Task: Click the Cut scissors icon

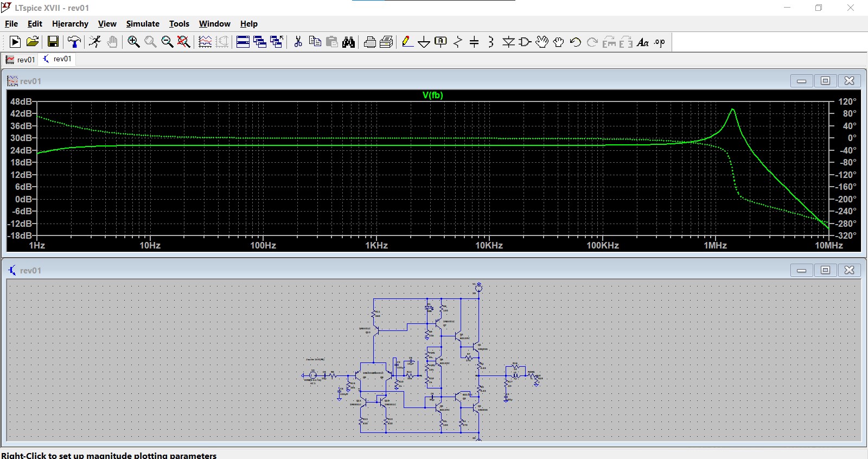Action: click(x=298, y=42)
